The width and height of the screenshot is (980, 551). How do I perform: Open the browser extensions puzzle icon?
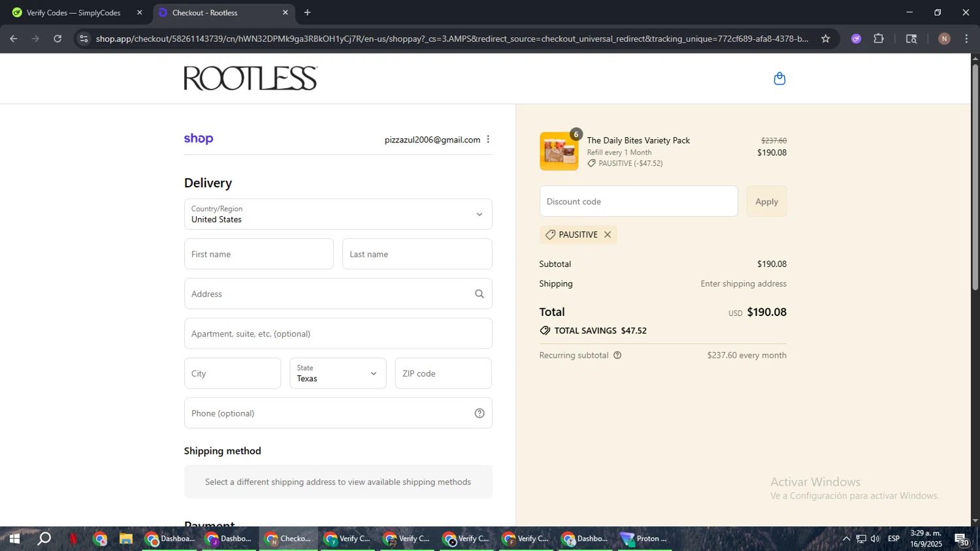coord(879,39)
